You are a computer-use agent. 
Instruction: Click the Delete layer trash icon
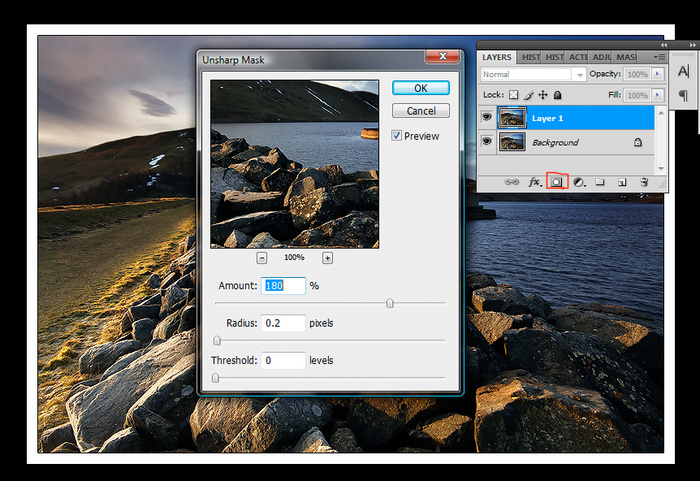coord(645,182)
